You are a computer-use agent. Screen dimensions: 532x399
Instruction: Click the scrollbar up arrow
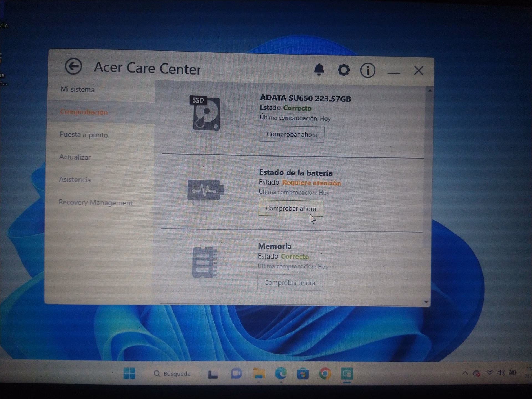pos(430,91)
